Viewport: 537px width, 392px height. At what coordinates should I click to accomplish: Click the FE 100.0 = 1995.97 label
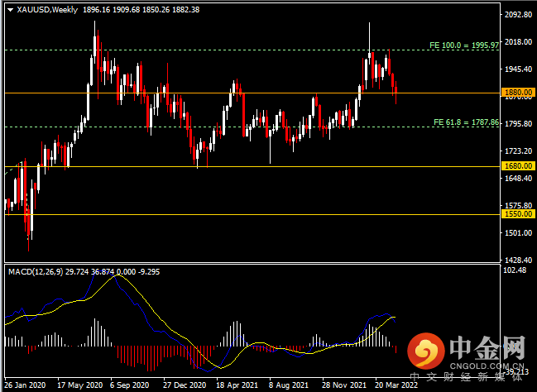coord(464,45)
